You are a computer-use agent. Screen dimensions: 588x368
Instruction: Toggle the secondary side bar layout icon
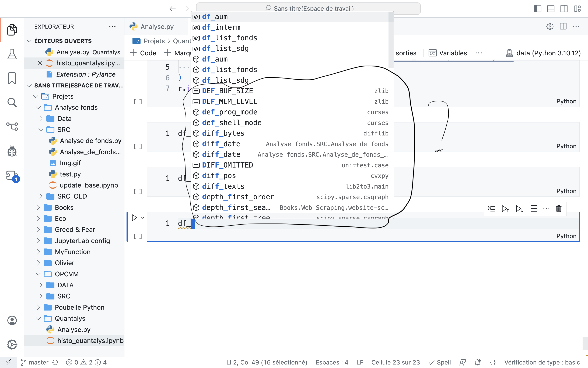tap(564, 9)
